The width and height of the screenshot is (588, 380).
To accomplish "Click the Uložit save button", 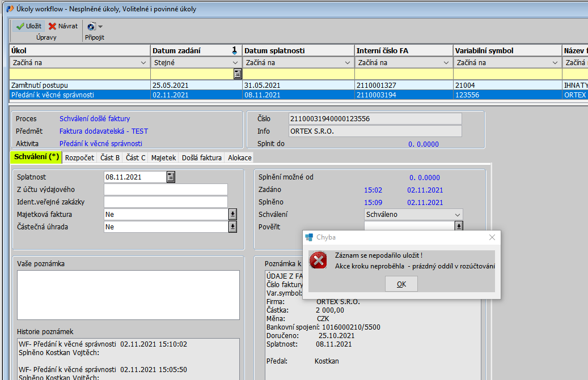I will pyautogui.click(x=28, y=26).
